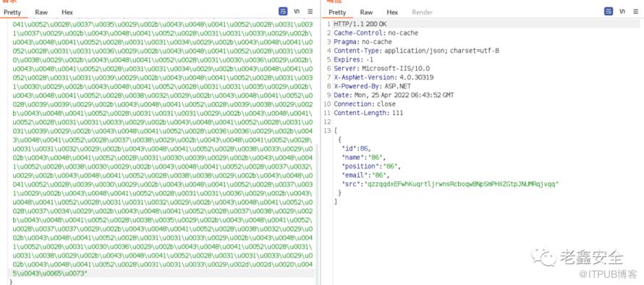Screen dimensions: 644x285
Task: Click the final request payload line ending \u0073
Action: coord(50,273)
